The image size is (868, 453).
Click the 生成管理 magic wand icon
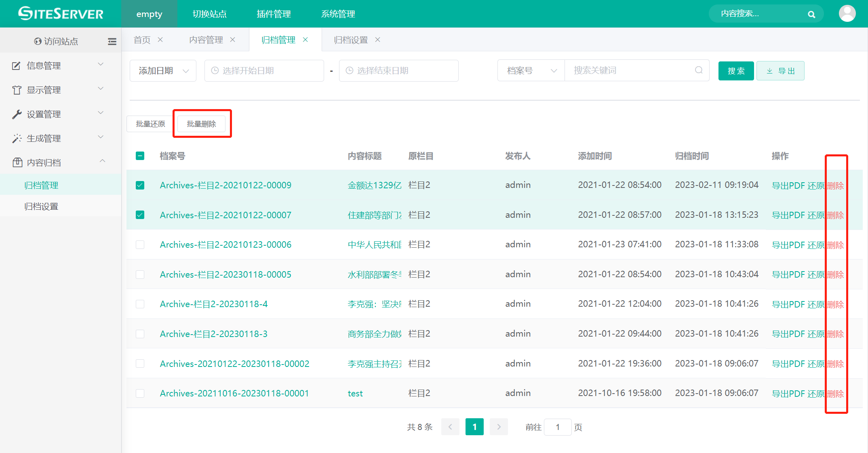pos(17,139)
